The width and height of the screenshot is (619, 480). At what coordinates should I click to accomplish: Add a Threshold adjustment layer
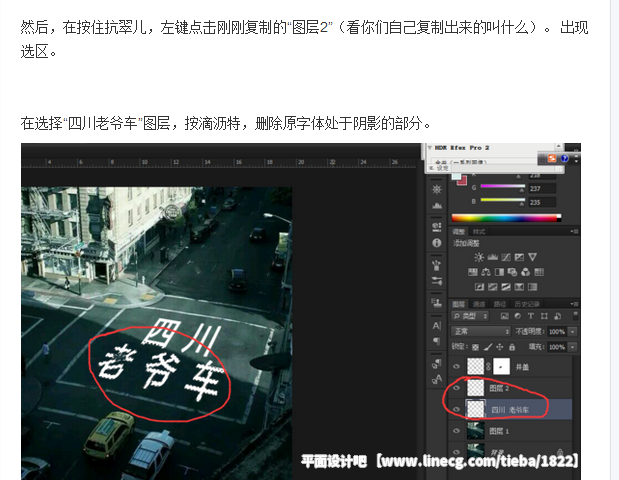[506, 287]
